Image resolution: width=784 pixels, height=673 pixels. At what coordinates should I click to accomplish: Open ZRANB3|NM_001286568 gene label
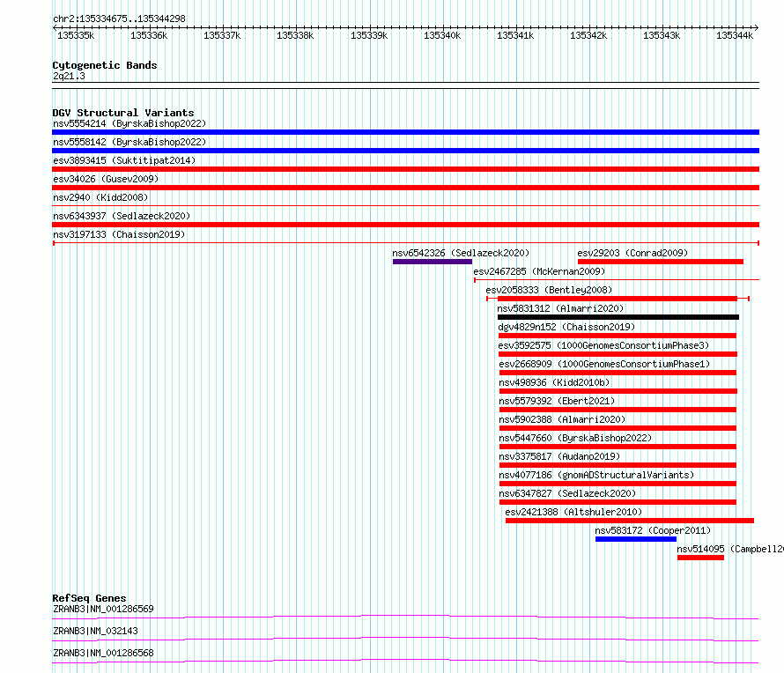click(x=103, y=653)
